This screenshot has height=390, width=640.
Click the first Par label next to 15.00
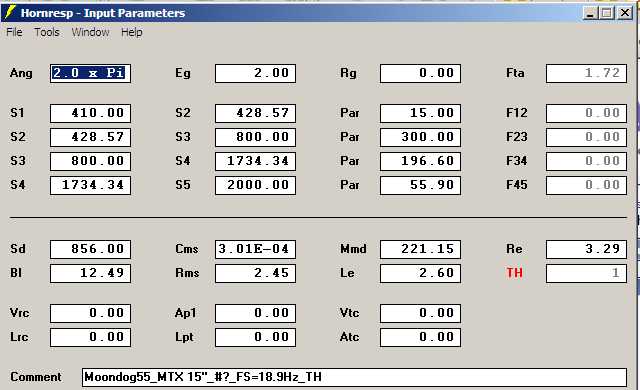pyautogui.click(x=350, y=113)
